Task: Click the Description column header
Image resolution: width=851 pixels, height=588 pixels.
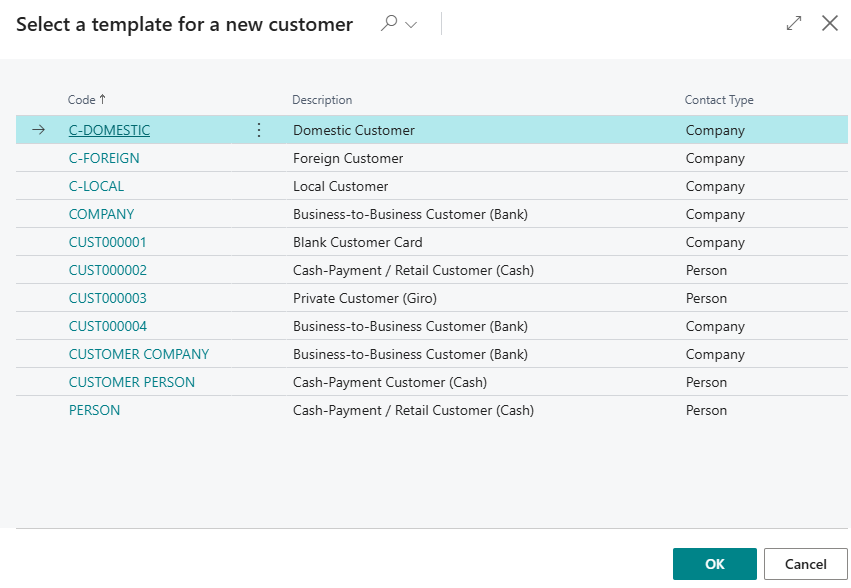Action: (x=322, y=100)
